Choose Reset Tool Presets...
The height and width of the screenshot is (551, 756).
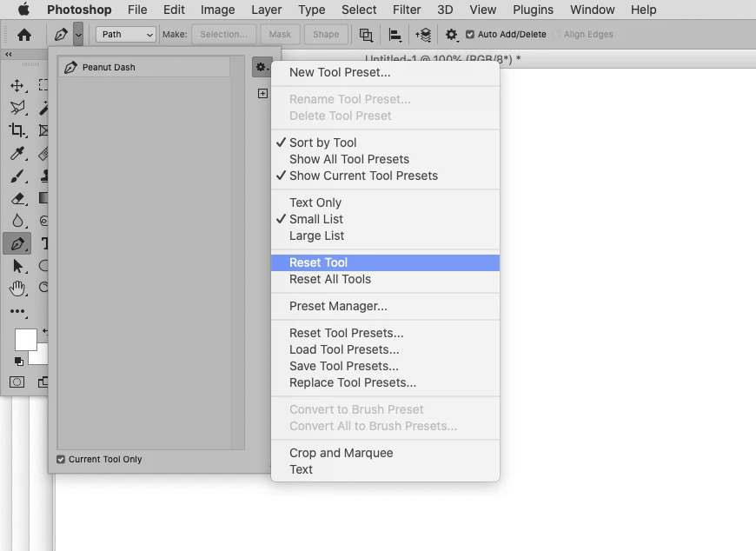click(x=385, y=333)
